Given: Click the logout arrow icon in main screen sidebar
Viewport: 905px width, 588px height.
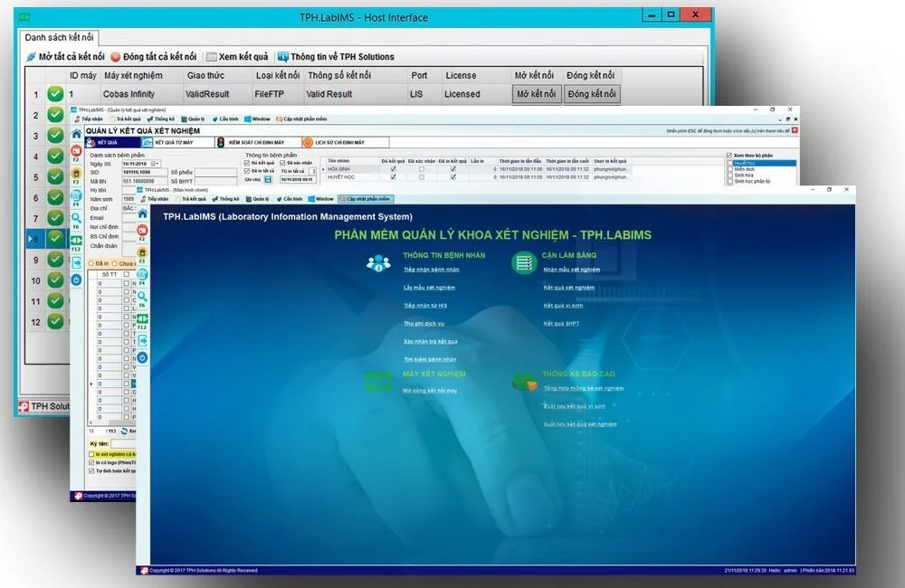Looking at the screenshot, I should point(143,341).
